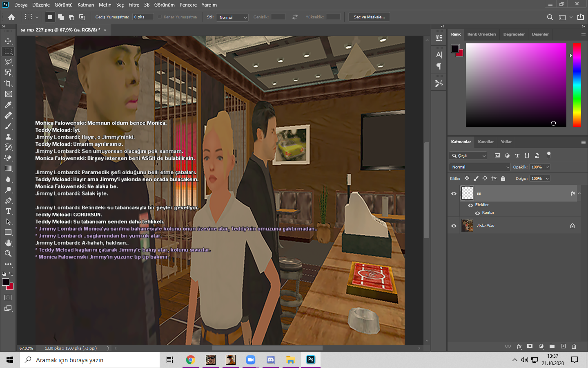Click the foreground color swatch in toolbar

(x=6, y=282)
